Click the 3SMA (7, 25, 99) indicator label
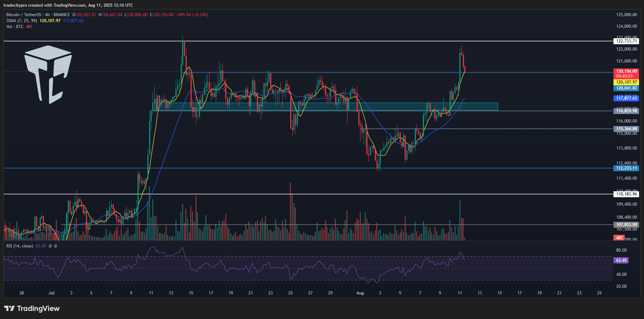Screen dimensions: 644x319 [21, 21]
